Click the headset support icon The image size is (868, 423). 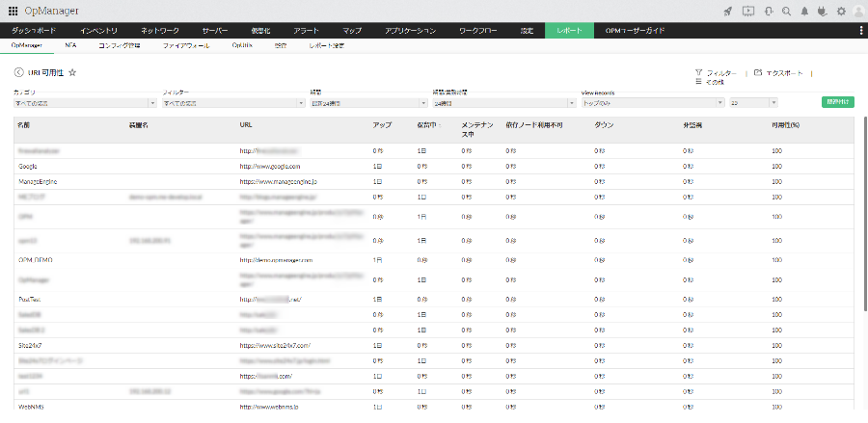769,11
